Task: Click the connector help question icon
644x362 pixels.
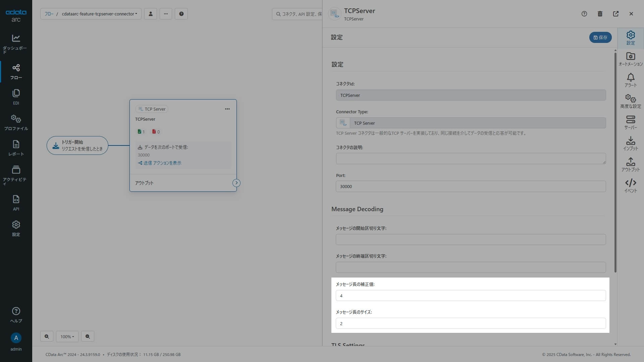Action: (584, 14)
